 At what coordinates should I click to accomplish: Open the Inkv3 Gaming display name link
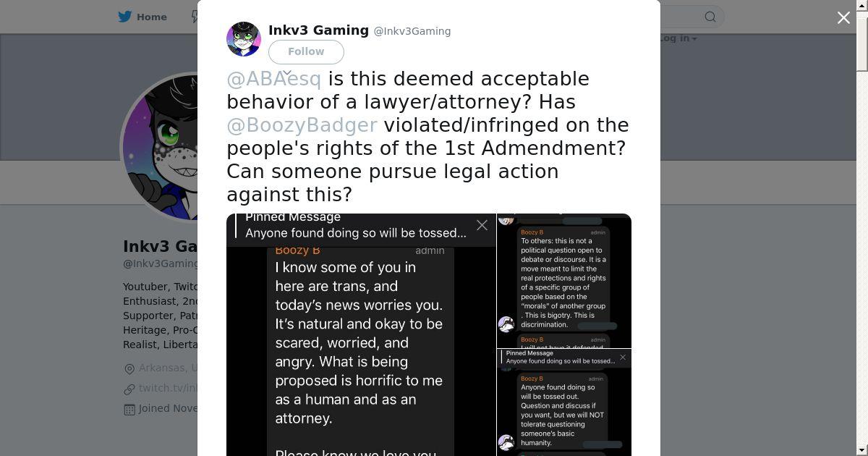tap(318, 30)
